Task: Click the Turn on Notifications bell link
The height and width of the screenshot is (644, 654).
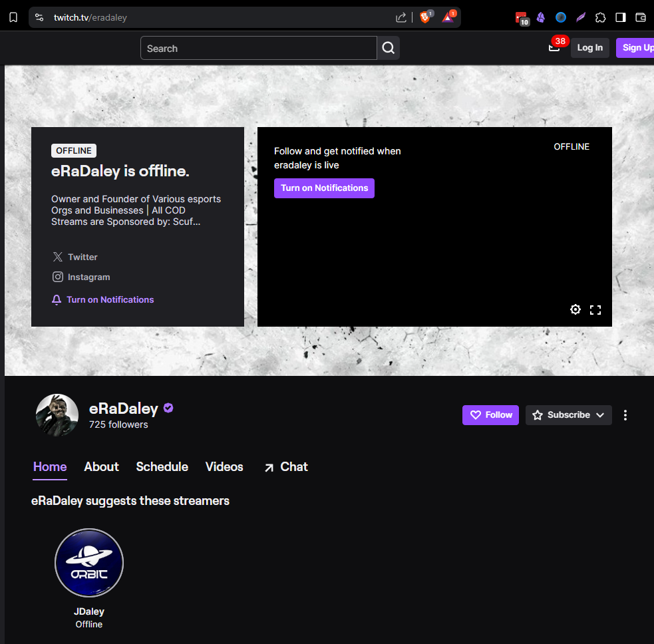Action: click(103, 299)
